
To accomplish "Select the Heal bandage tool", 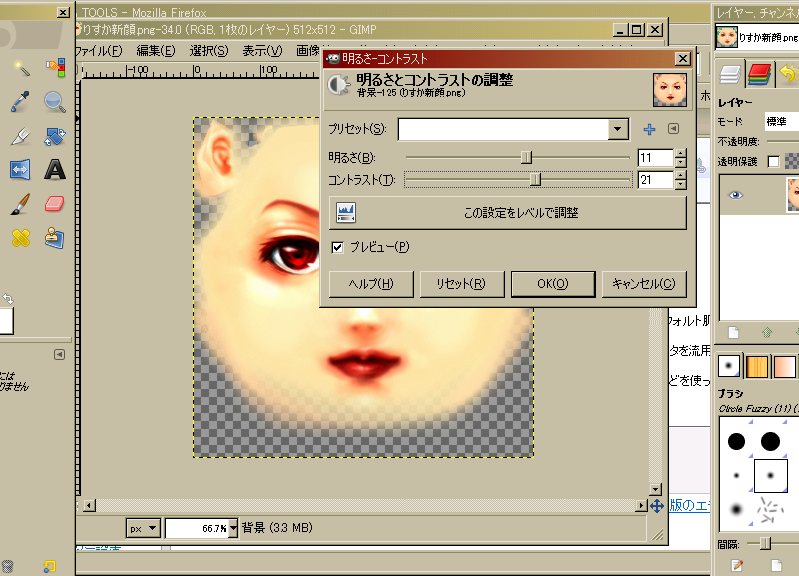I will [20, 238].
